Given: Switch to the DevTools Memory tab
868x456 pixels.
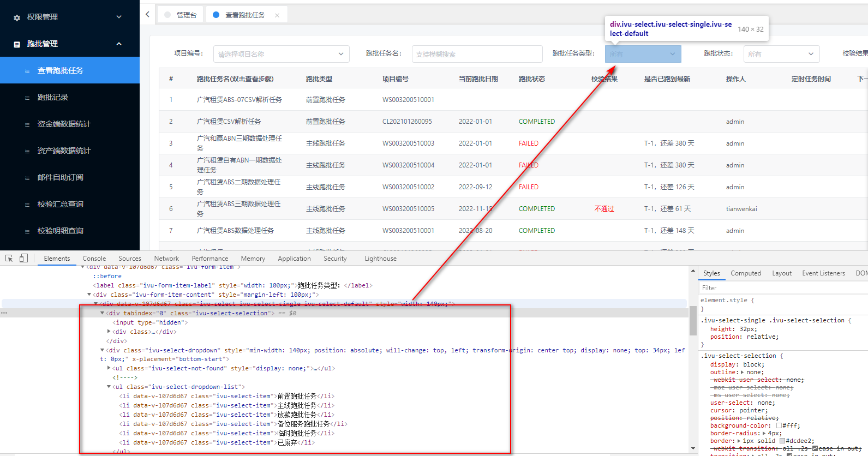Looking at the screenshot, I should coord(253,259).
